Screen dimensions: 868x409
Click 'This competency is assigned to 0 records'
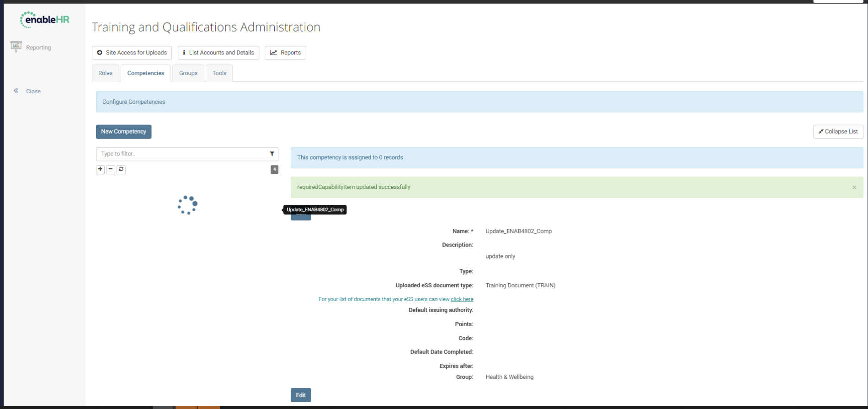coord(350,157)
